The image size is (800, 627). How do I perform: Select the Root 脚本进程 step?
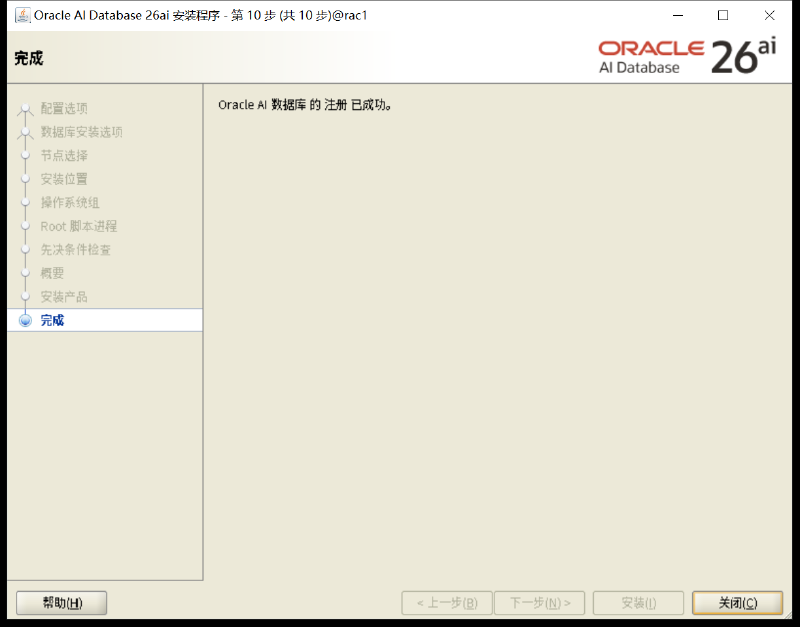(79, 226)
